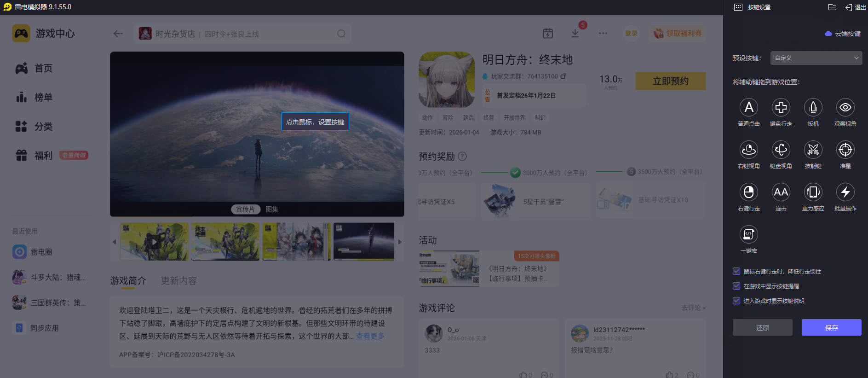Open the 预设按键 preset dropdown
The width and height of the screenshot is (868, 378).
pyautogui.click(x=816, y=58)
